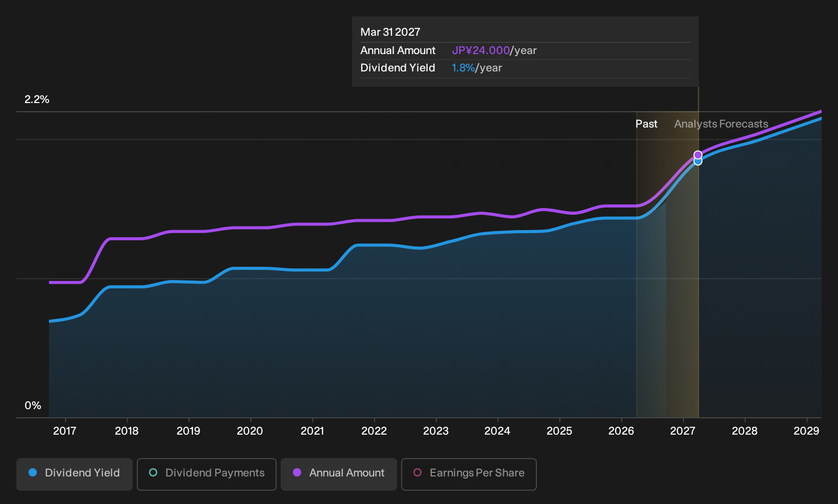The height and width of the screenshot is (504, 838).
Task: Click the 2017 x-axis label
Action: coord(65,431)
